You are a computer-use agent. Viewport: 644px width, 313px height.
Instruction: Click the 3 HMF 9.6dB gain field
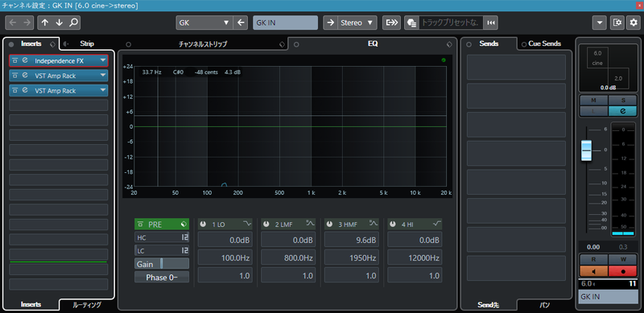[x=352, y=241]
